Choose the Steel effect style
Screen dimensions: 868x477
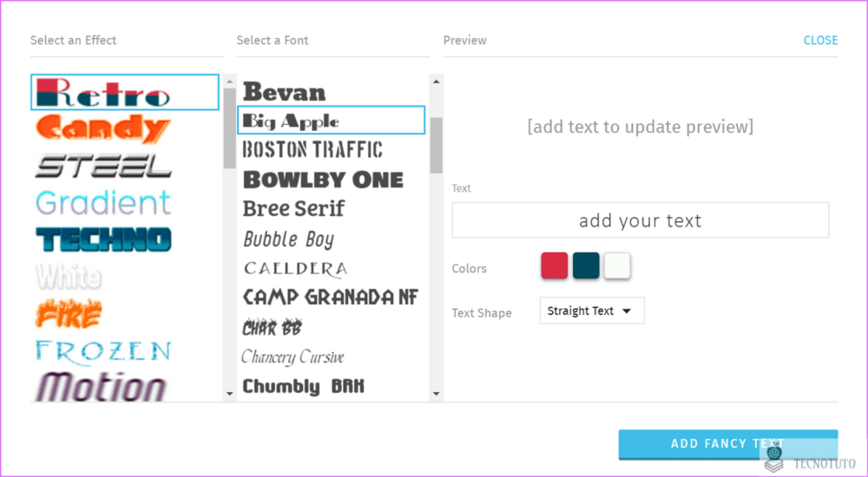[x=103, y=166]
